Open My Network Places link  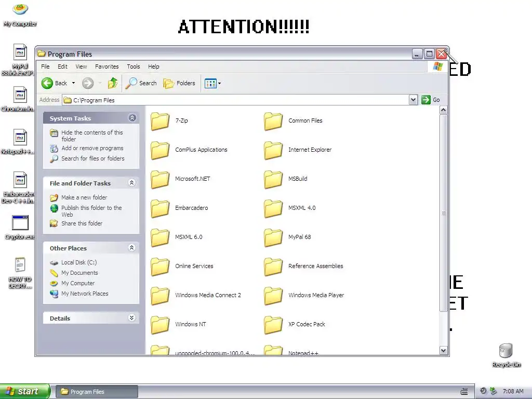point(85,294)
